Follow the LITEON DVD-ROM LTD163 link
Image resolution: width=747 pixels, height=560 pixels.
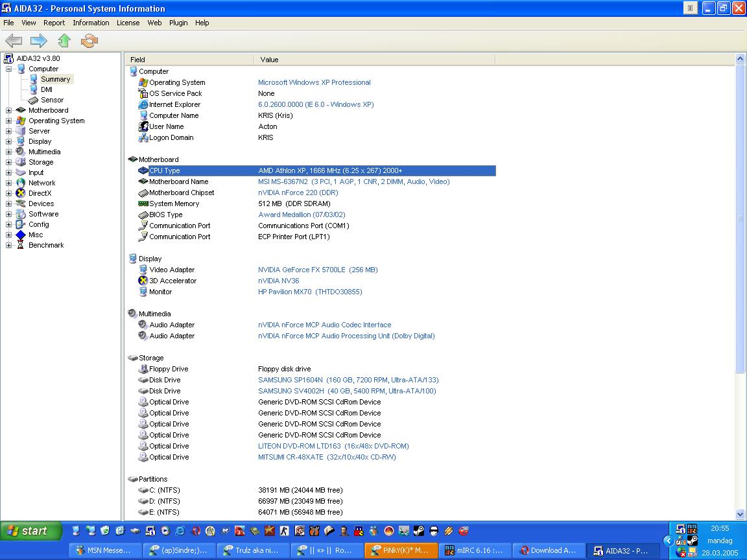point(333,446)
